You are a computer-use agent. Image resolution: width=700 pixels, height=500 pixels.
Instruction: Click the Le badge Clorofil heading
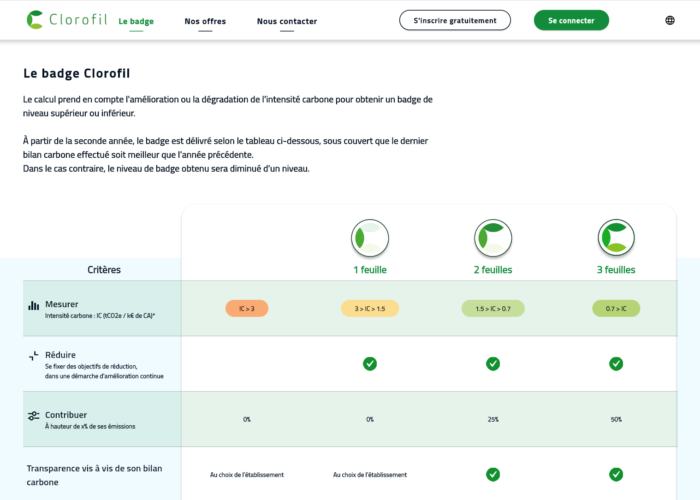(x=76, y=73)
